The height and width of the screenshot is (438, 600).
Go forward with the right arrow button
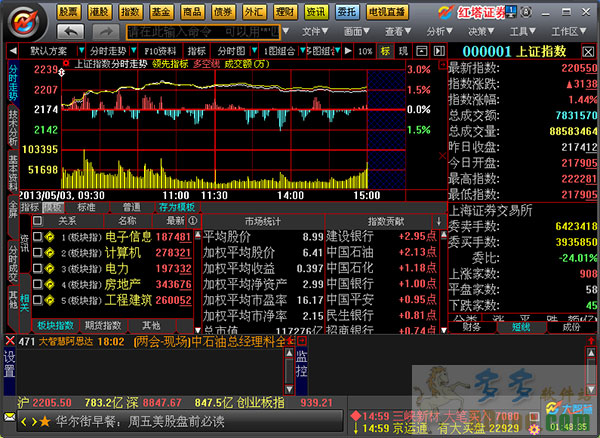tap(106, 31)
